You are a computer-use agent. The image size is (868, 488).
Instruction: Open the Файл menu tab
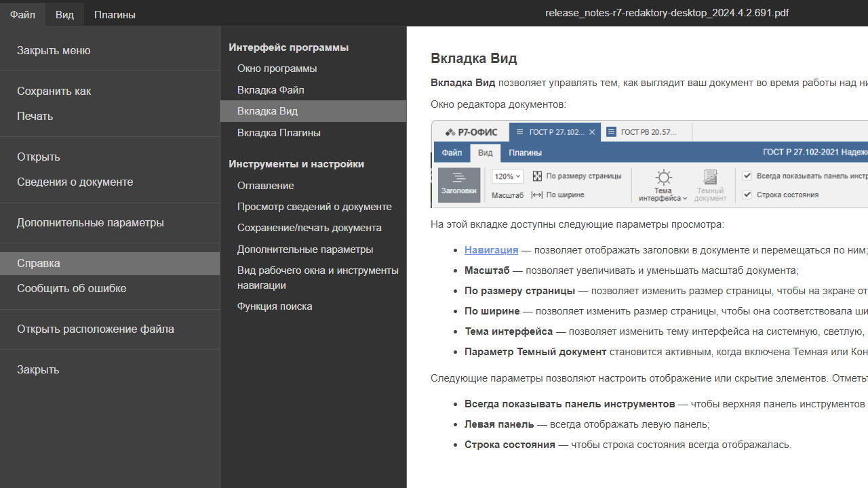pyautogui.click(x=22, y=14)
